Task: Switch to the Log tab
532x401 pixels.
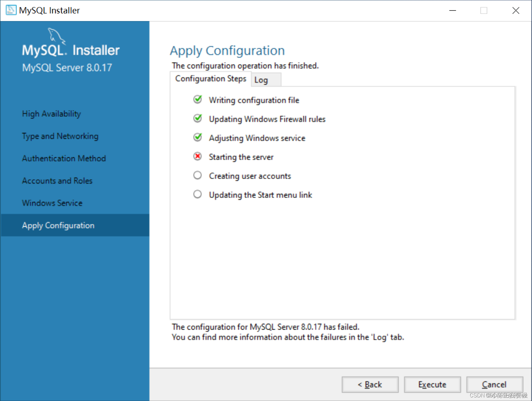Action: pyautogui.click(x=261, y=79)
